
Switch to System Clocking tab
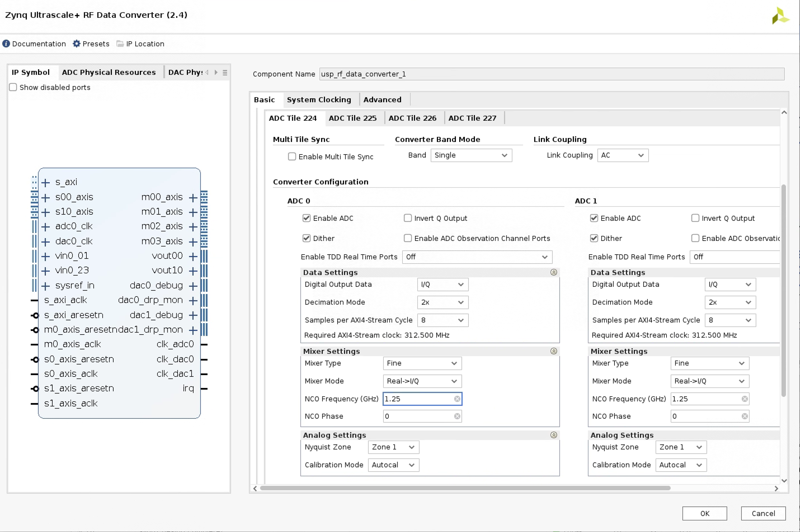pos(319,100)
